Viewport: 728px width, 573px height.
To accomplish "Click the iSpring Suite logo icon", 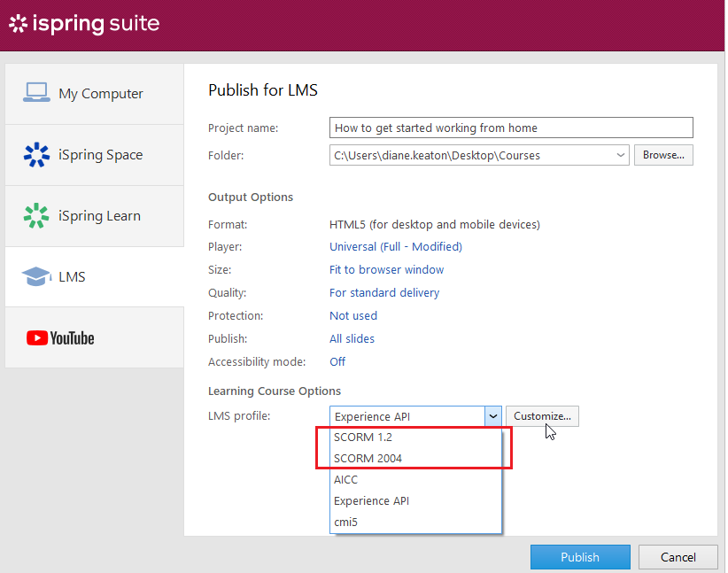I will 17,24.
